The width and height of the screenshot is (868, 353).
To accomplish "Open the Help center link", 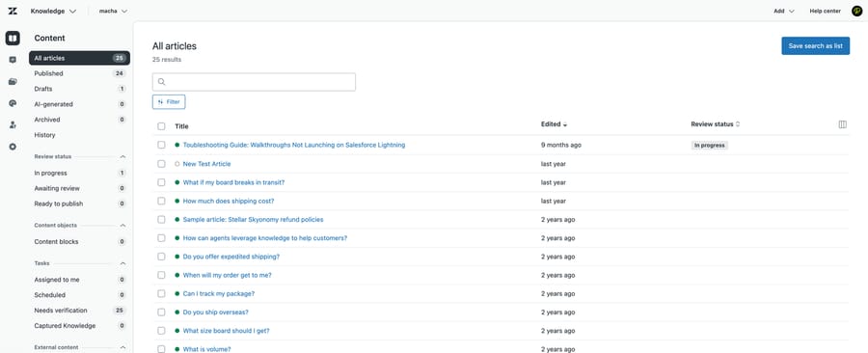I will (x=825, y=11).
